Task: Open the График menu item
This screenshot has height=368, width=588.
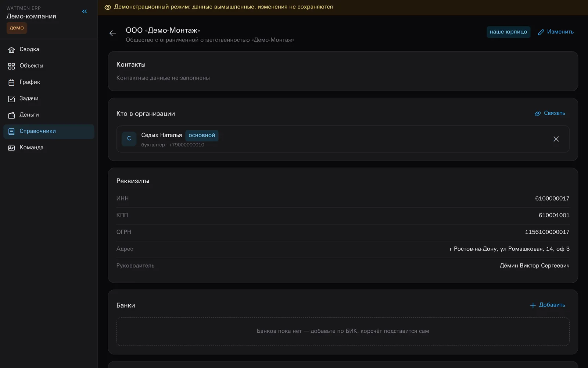Action: [49, 82]
